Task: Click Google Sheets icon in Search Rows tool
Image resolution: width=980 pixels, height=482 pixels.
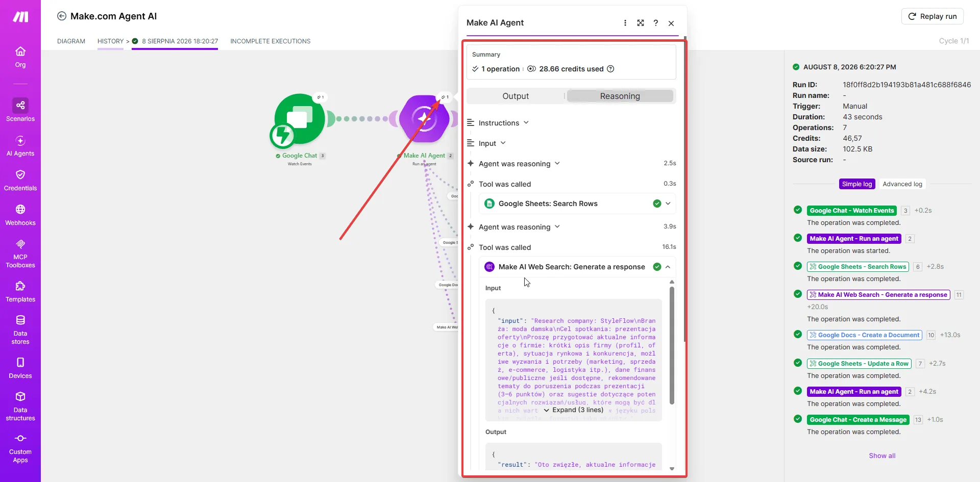Action: pyautogui.click(x=489, y=204)
